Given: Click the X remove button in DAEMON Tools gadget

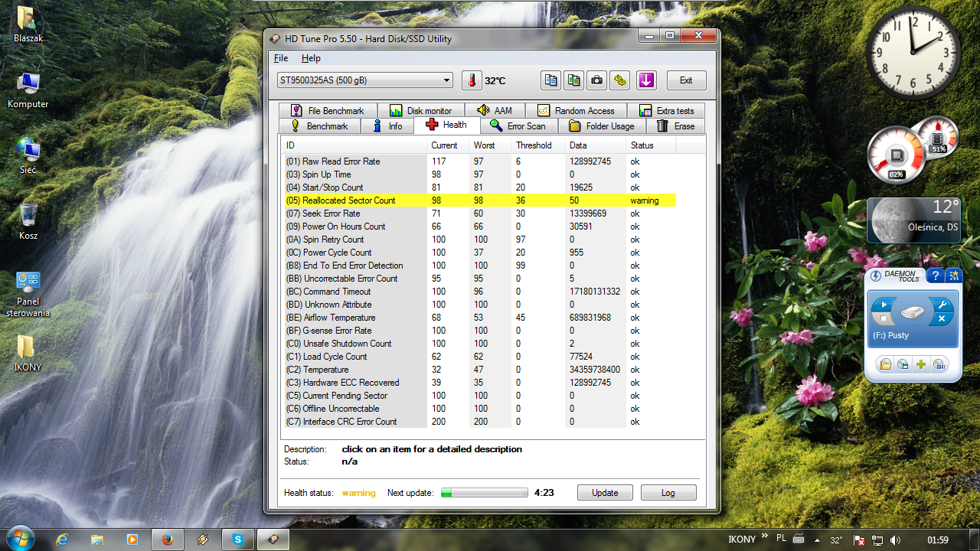Looking at the screenshot, I should (x=943, y=319).
